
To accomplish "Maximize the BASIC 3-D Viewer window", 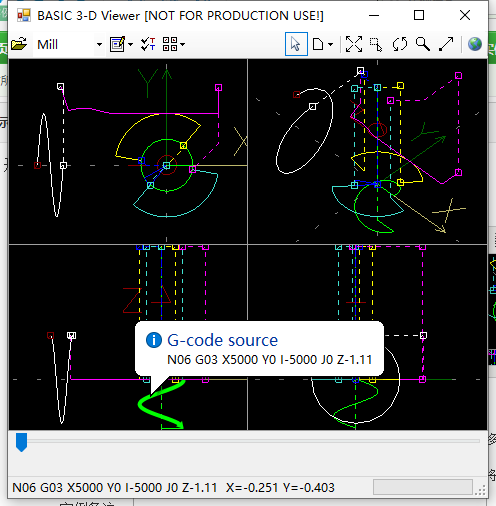I will click(x=419, y=15).
